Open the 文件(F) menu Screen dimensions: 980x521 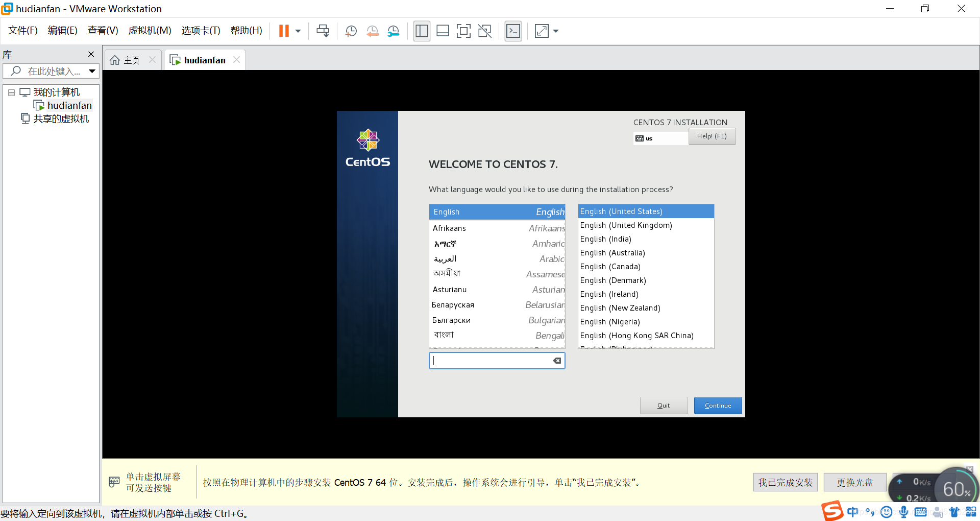click(23, 31)
